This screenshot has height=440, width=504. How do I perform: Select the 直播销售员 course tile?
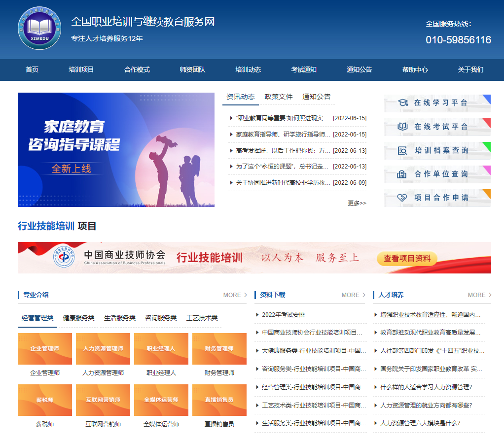[219, 400]
